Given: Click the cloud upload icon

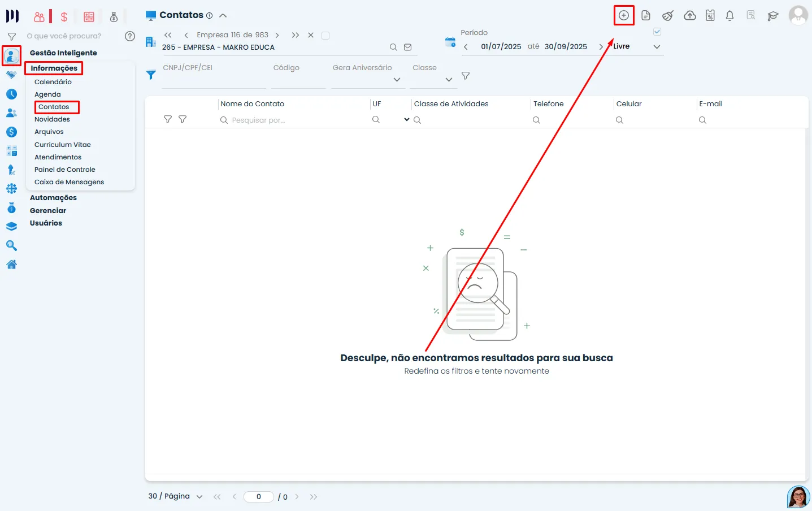Looking at the screenshot, I should point(690,16).
